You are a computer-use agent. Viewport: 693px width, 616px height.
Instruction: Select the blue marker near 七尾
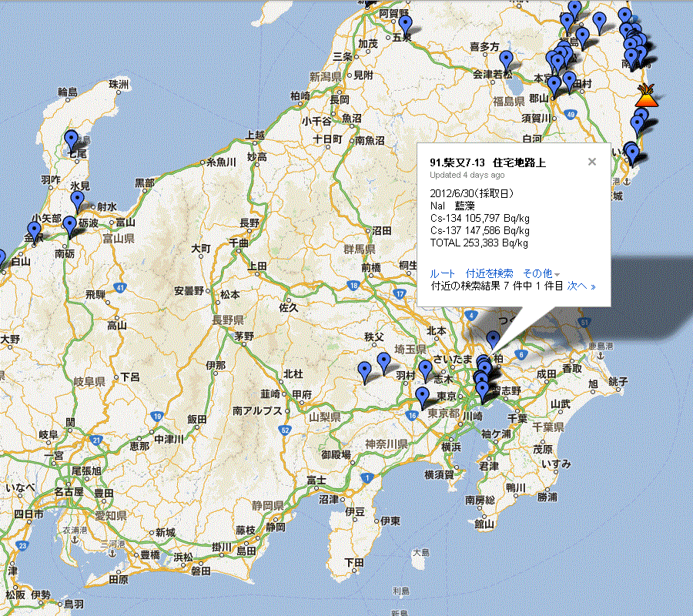pos(71,140)
